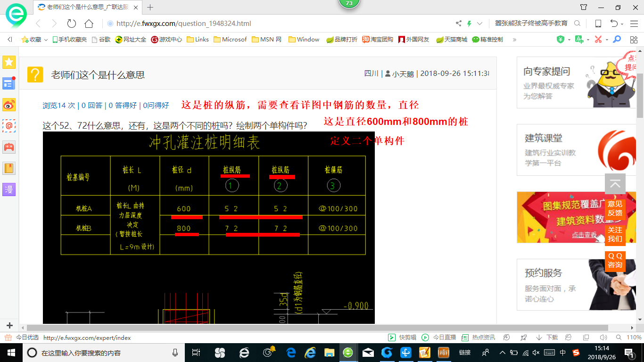Open the 谷歌 bookmark
This screenshot has height=362, width=644.
[x=101, y=40]
